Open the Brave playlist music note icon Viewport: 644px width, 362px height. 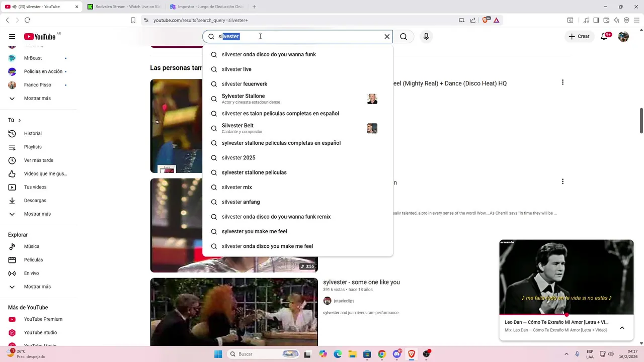click(587, 20)
